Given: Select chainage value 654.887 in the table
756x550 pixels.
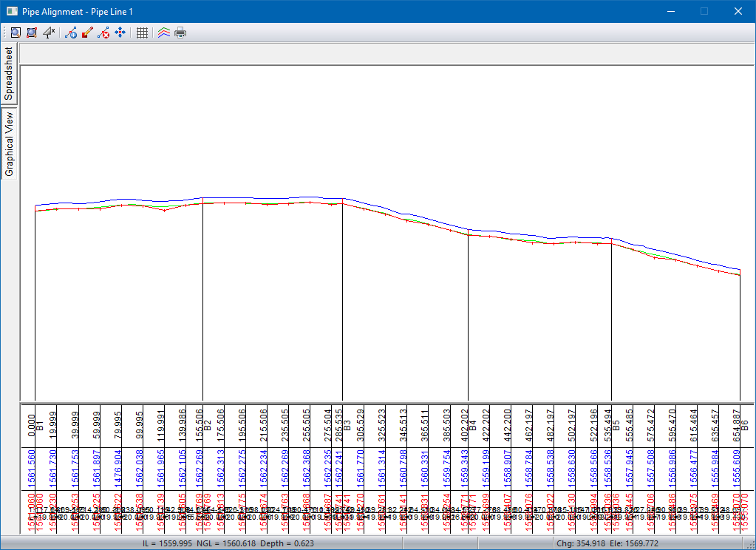Looking at the screenshot, I should [736, 424].
